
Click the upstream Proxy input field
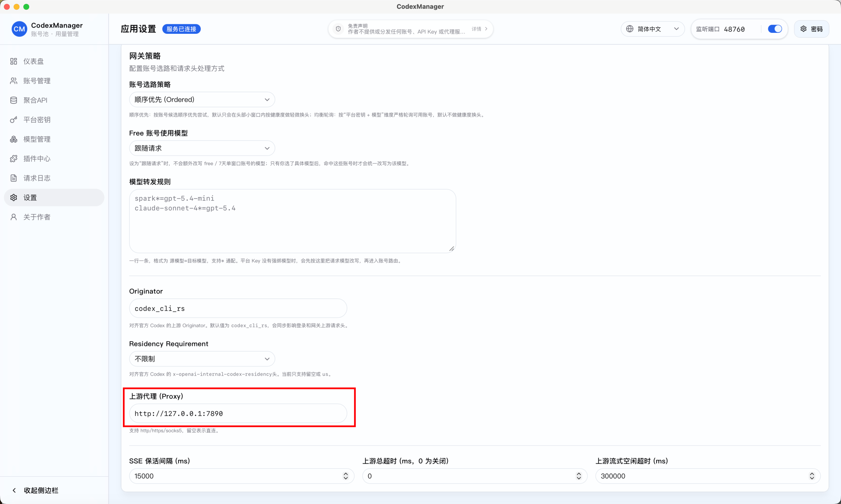238,413
